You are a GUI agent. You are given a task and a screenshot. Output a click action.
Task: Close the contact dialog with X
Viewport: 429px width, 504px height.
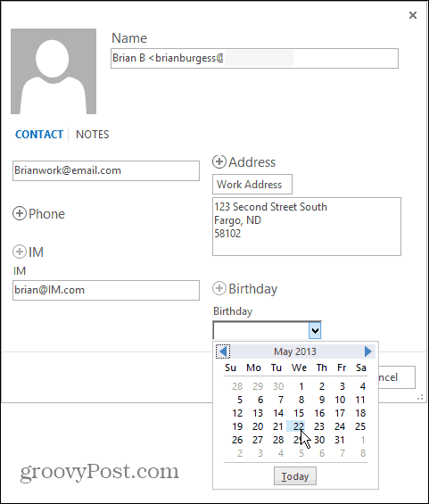pos(413,15)
